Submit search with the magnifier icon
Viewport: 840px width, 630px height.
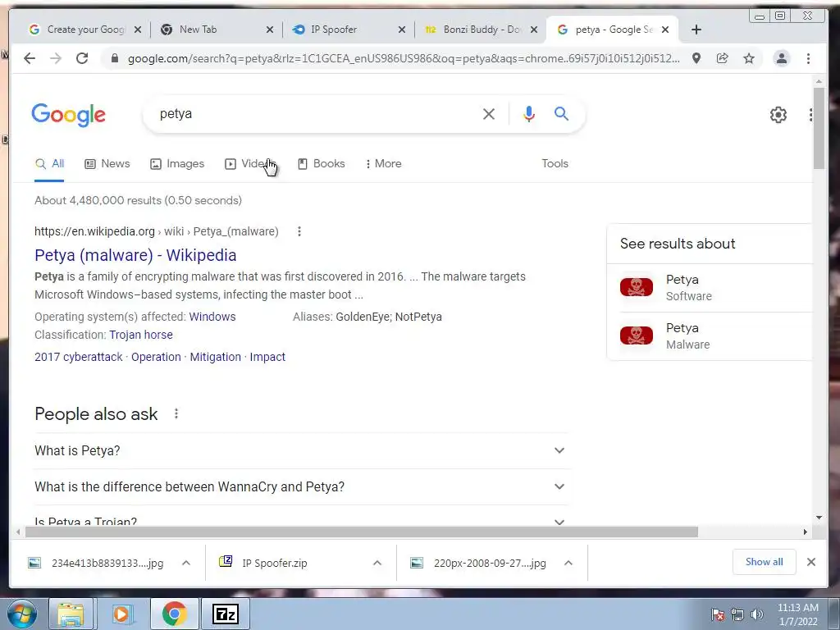click(x=561, y=113)
